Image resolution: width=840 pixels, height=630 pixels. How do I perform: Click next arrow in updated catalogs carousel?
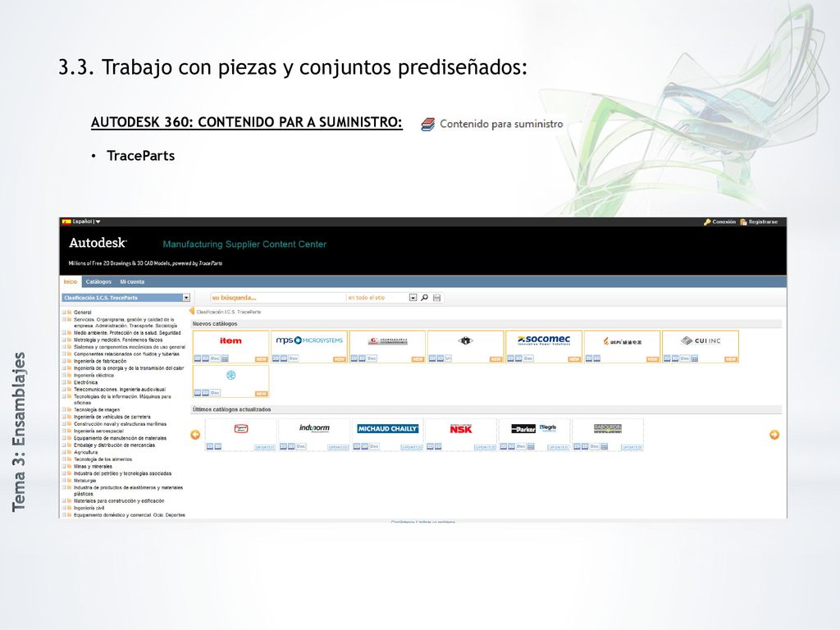click(774, 435)
